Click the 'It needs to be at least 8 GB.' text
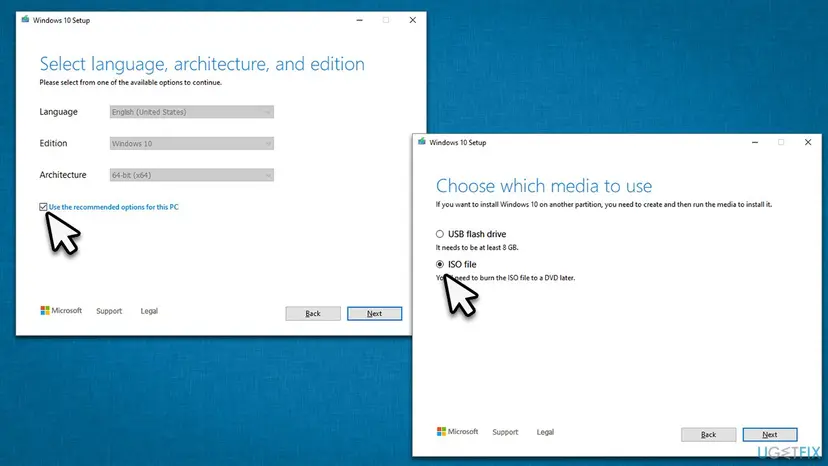The image size is (828, 466). coord(477,247)
